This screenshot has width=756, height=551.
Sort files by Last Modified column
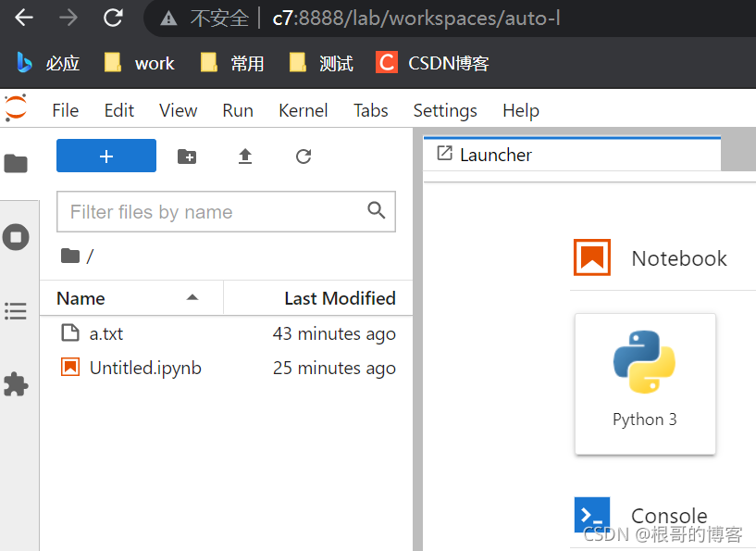tap(339, 298)
